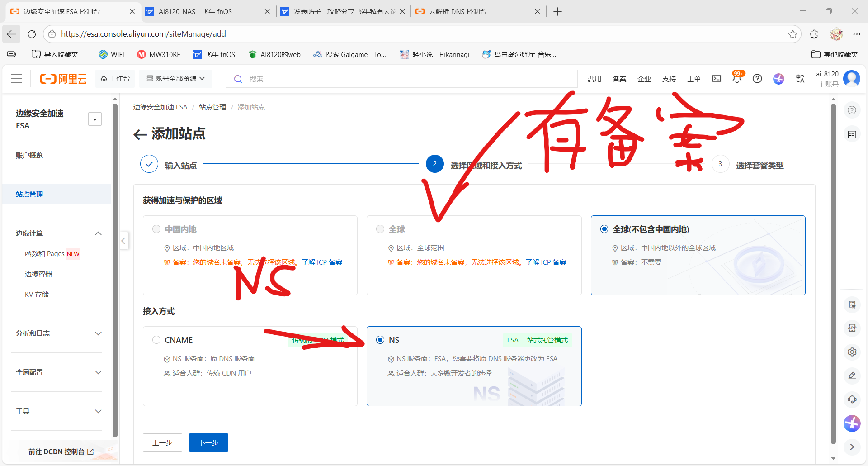Open the customer service headset icon
868x466 pixels.
coord(852,399)
